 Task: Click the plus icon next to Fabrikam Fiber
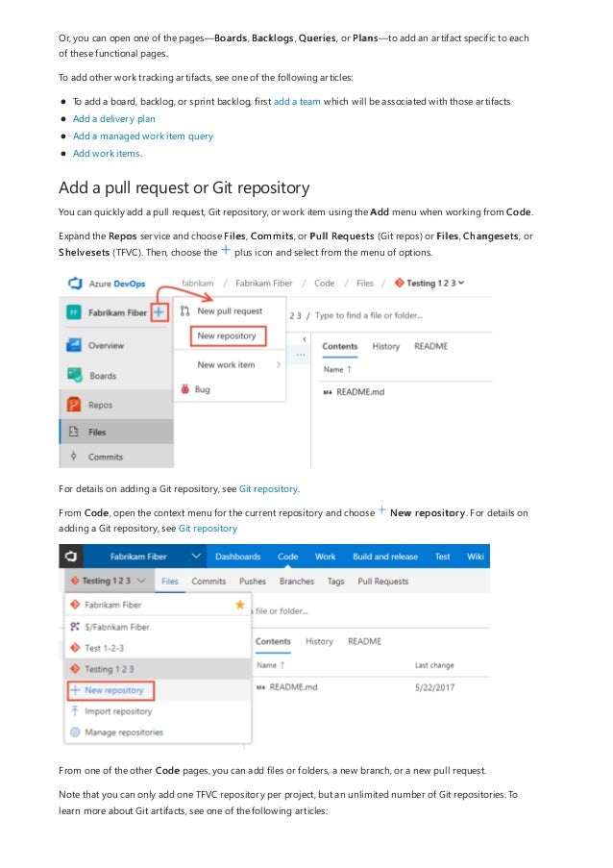[x=159, y=312]
